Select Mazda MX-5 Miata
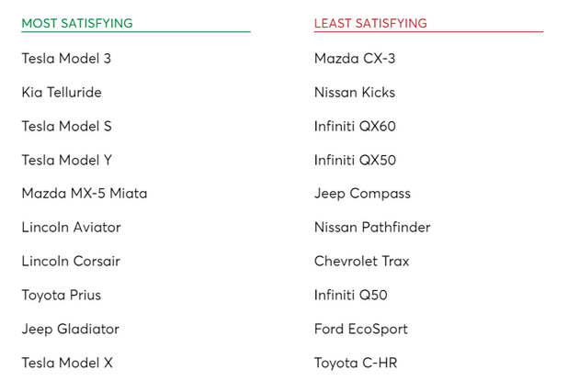The height and width of the screenshot is (392, 579). (x=85, y=193)
